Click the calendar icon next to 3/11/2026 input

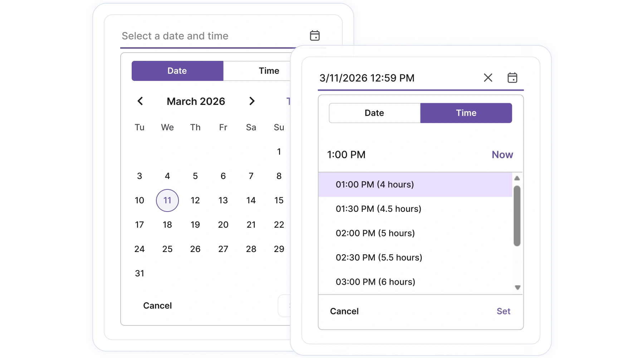tap(513, 78)
